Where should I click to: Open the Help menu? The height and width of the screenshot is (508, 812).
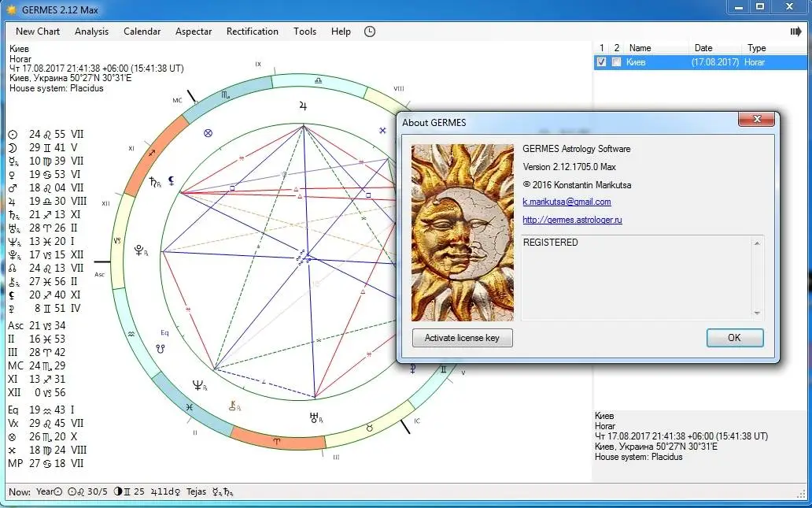tap(341, 31)
